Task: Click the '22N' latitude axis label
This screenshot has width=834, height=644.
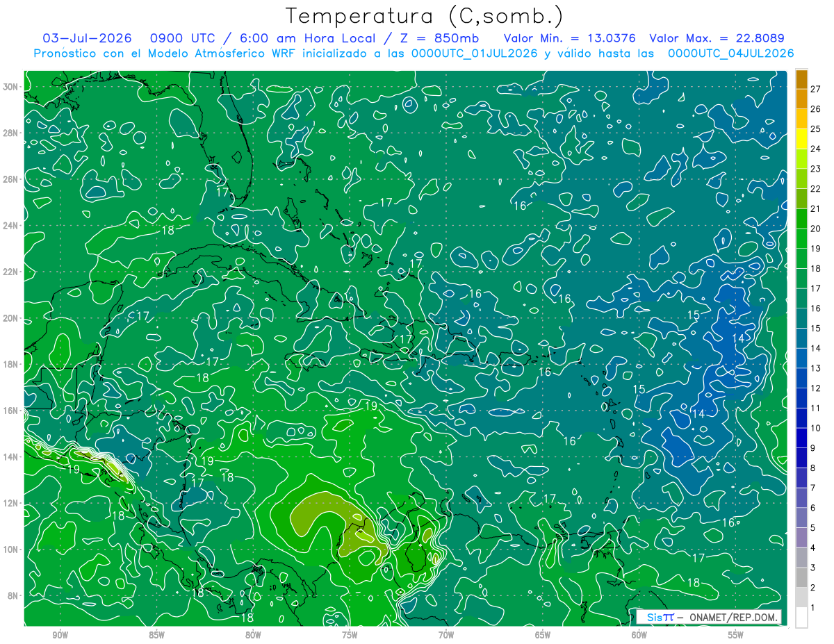Action: pyautogui.click(x=11, y=272)
